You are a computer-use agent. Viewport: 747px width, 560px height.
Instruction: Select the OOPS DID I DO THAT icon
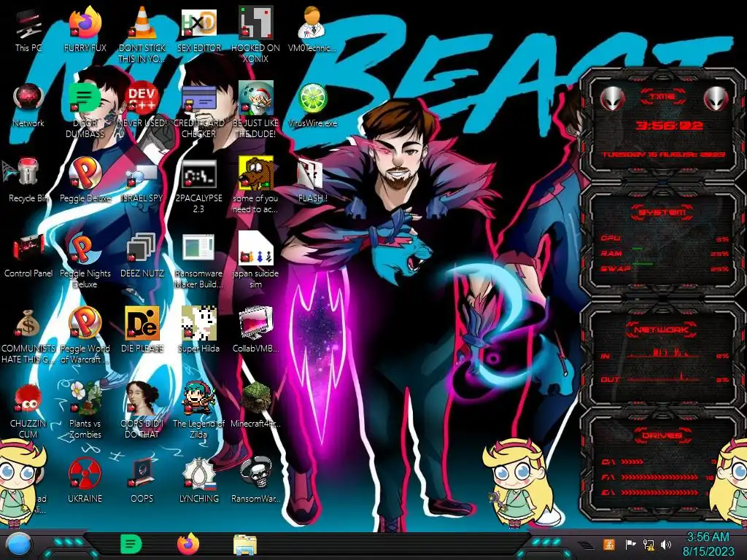(x=142, y=411)
